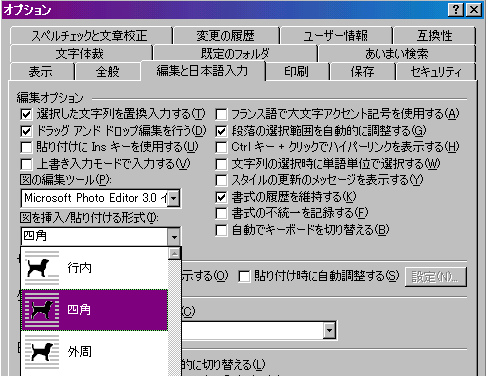Click the 設定(N)... button

436,277
